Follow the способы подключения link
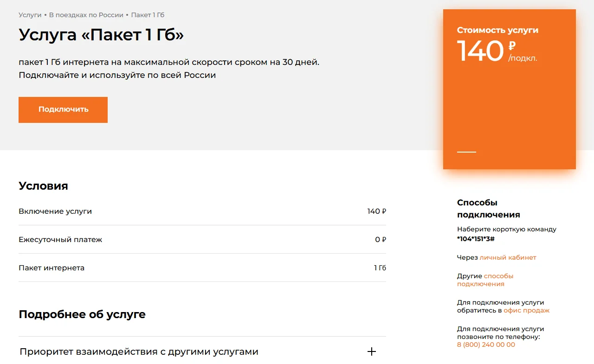This screenshot has height=364, width=594. coord(485,280)
